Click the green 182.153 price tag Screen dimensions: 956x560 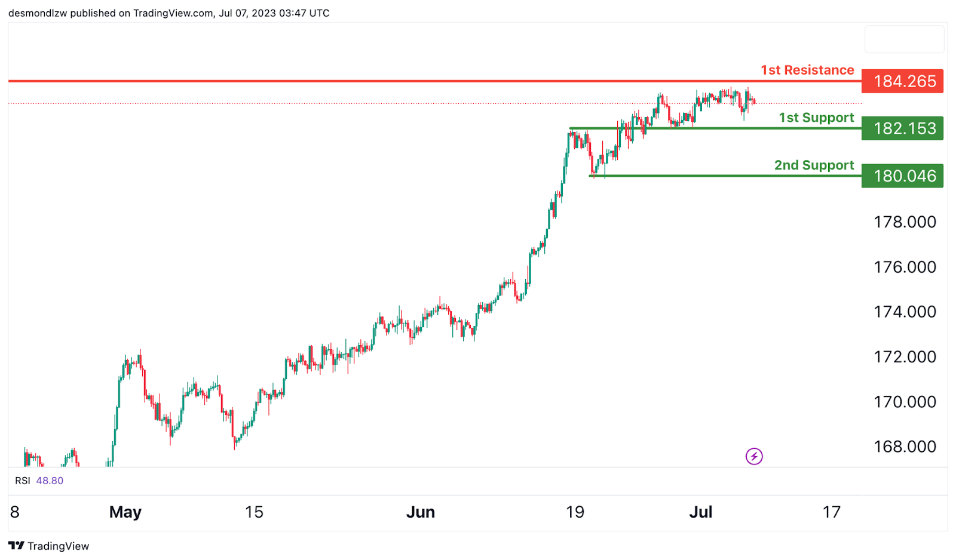tap(902, 128)
